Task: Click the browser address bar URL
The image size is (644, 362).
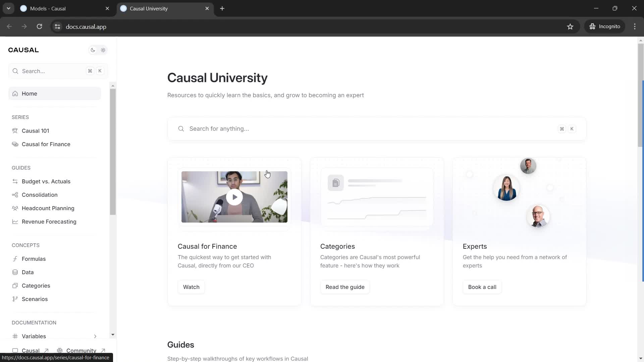Action: 86,26
